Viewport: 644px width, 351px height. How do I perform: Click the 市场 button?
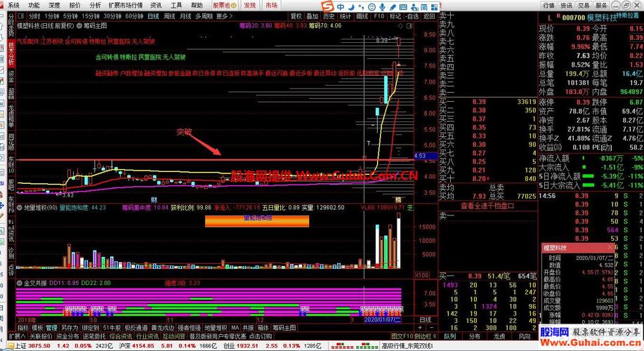(x=272, y=6)
